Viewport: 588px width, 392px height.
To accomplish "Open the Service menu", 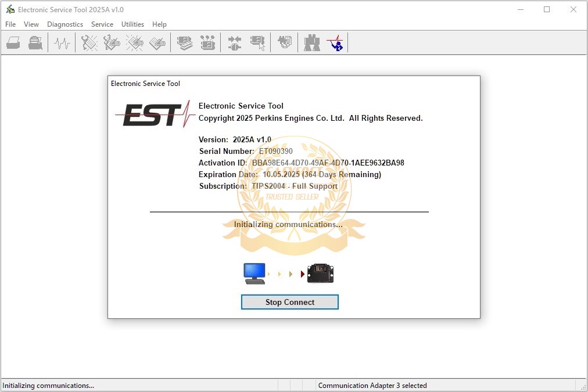I will coord(102,24).
